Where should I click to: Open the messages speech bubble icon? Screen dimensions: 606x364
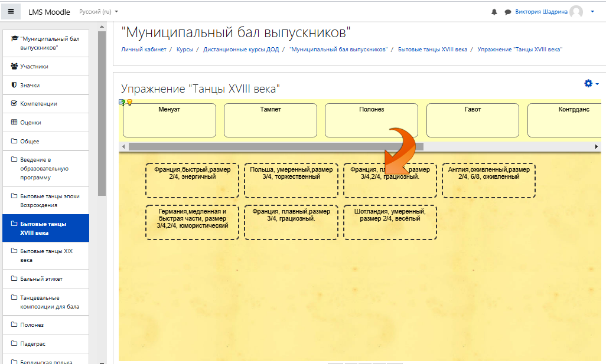507,12
